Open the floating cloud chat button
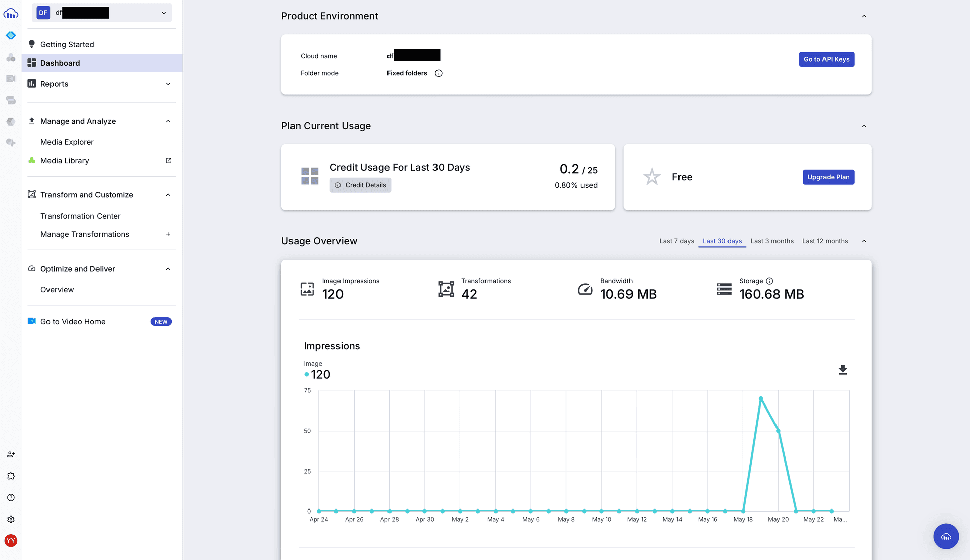Image resolution: width=970 pixels, height=560 pixels. [946, 536]
